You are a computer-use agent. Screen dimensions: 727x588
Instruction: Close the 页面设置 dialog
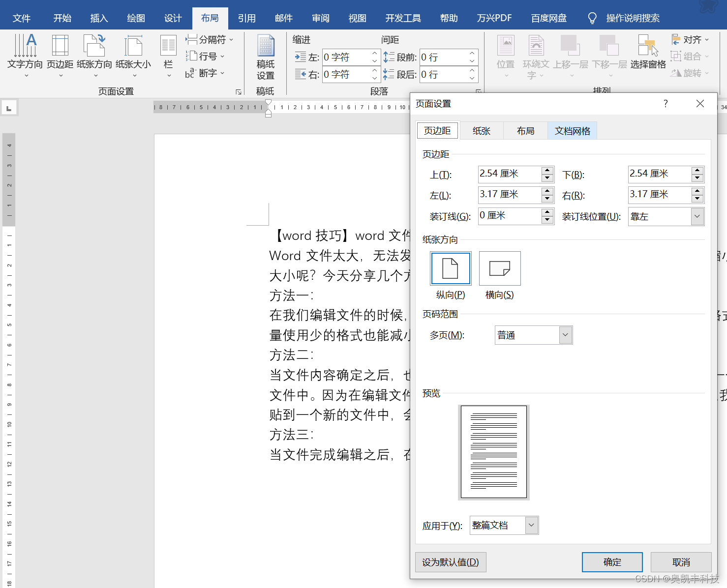[x=700, y=104]
